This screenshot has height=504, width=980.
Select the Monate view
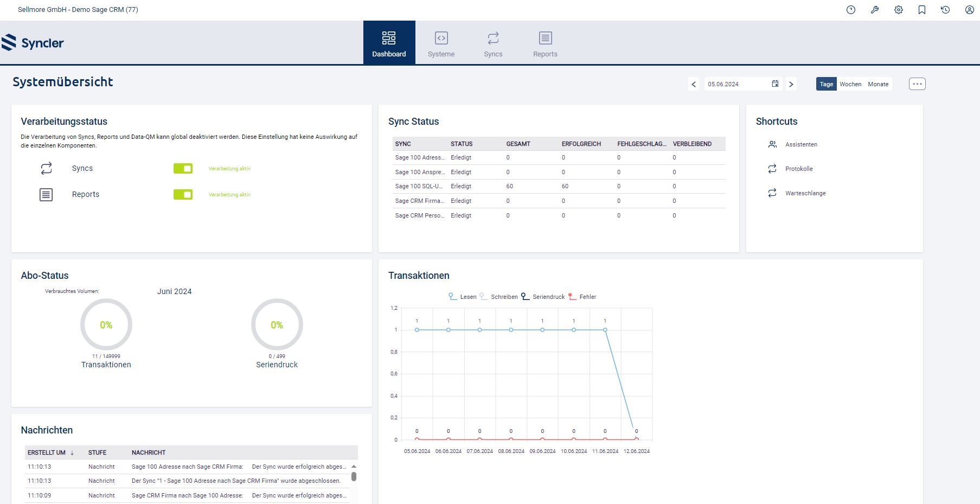(878, 84)
